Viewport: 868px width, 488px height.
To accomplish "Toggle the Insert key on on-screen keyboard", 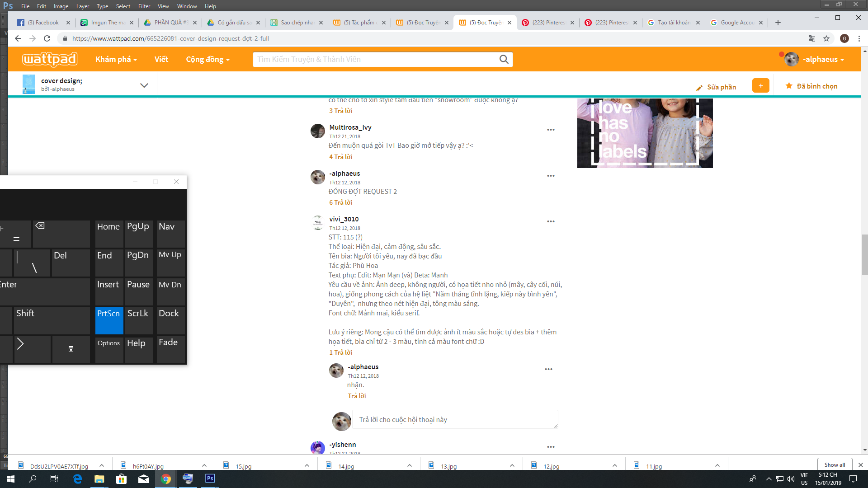I will 109,291.
